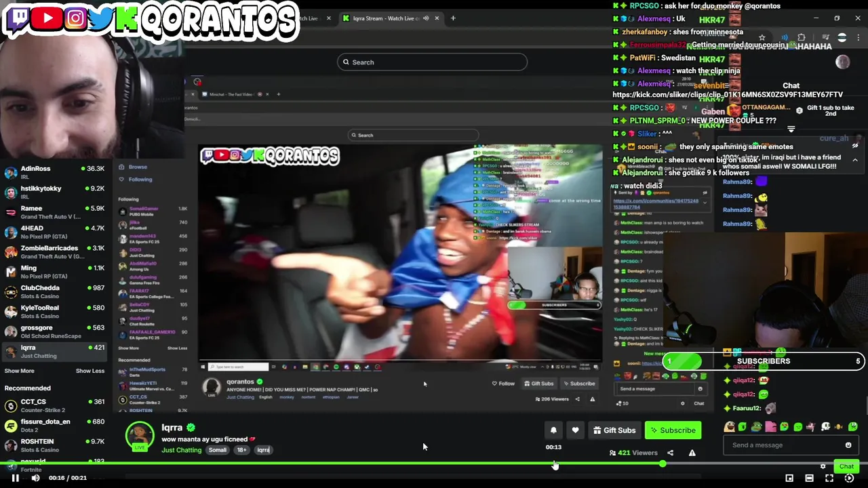Click the 18+ tag
868x488 pixels.
point(241,450)
